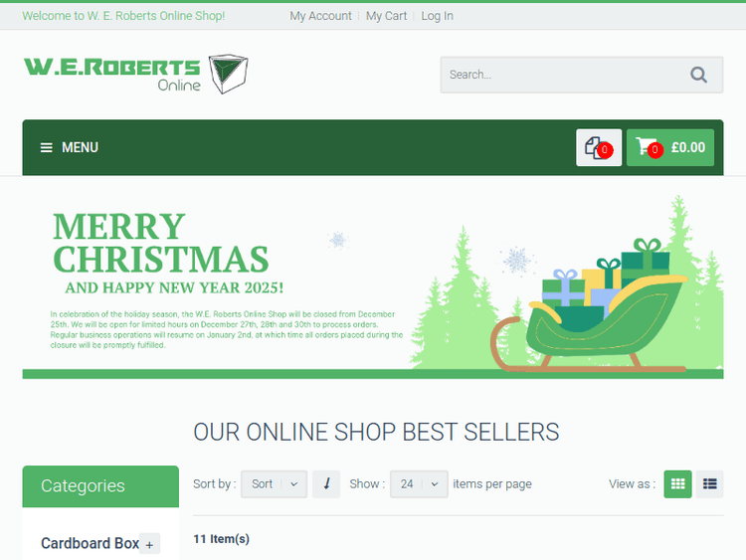The height and width of the screenshot is (560, 746).
Task: Open the shopping cart icon
Action: point(649,147)
